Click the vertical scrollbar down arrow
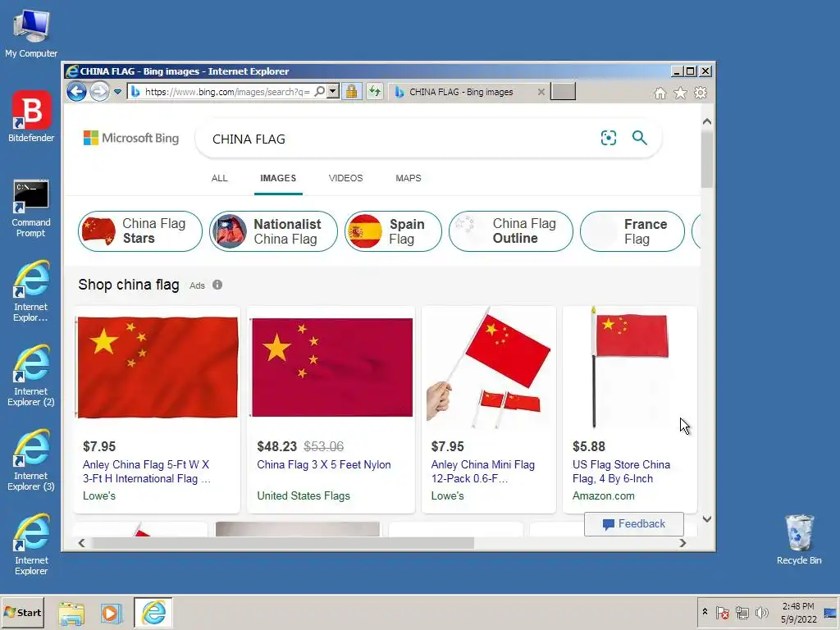The image size is (840, 630). pos(707,519)
